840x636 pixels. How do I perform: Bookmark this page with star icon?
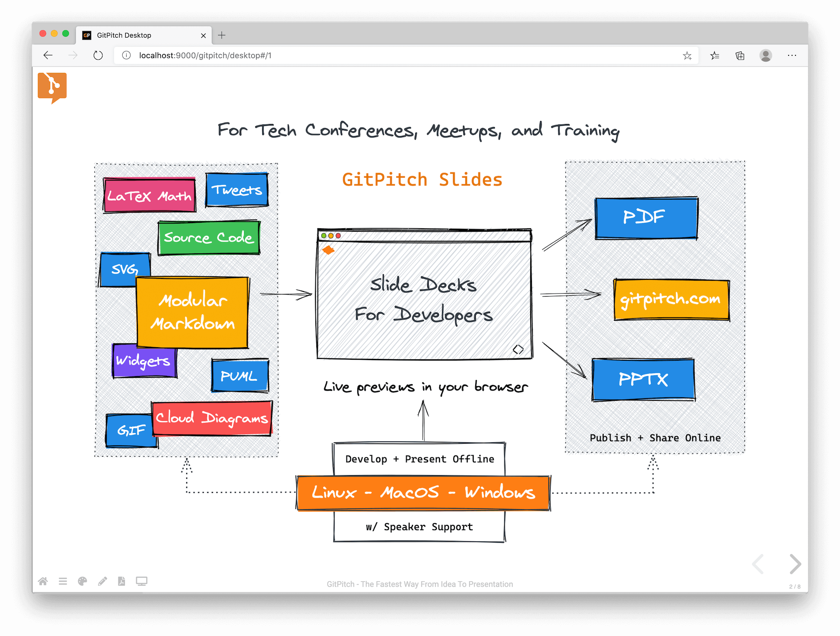(x=687, y=55)
